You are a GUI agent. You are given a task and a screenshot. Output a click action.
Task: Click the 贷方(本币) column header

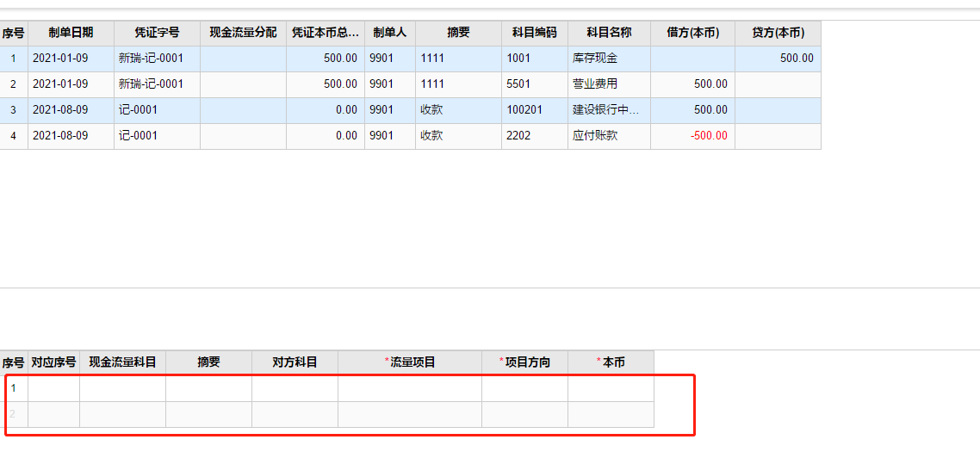(778, 33)
